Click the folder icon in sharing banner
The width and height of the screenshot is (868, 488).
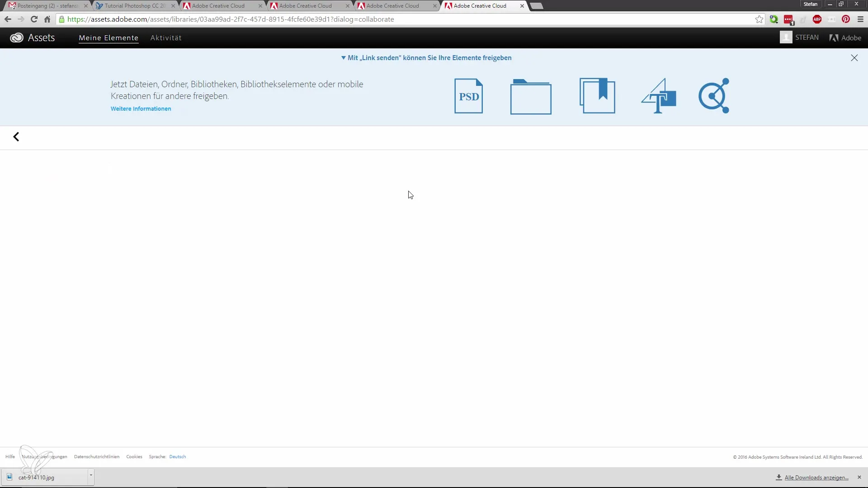[530, 97]
